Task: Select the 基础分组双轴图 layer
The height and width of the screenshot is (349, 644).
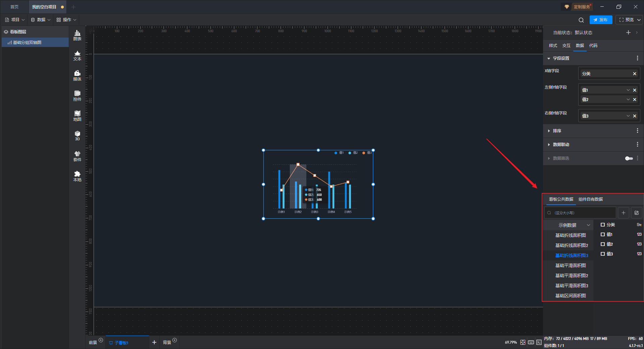Action: point(35,43)
